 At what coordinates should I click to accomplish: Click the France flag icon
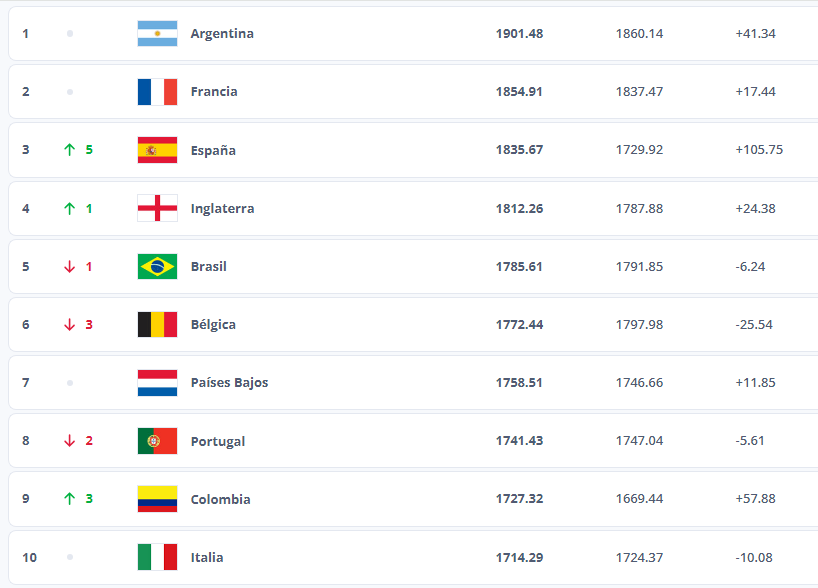click(x=157, y=92)
